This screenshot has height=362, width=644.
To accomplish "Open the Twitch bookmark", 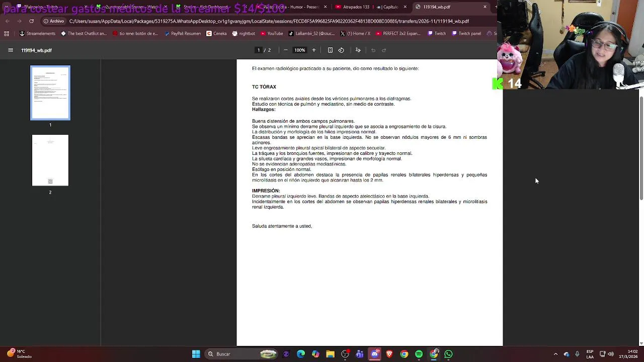I will click(437, 34).
